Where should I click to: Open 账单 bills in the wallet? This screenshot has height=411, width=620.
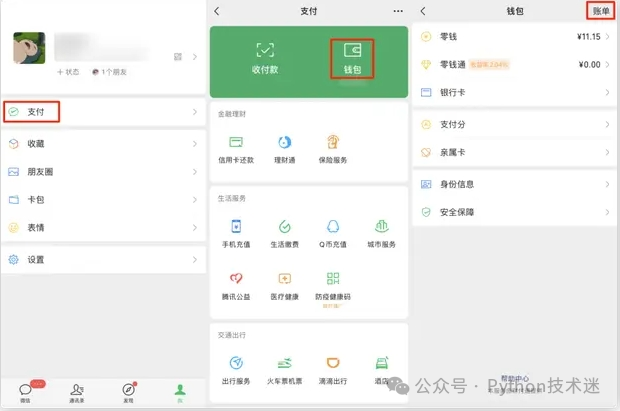[x=601, y=11]
